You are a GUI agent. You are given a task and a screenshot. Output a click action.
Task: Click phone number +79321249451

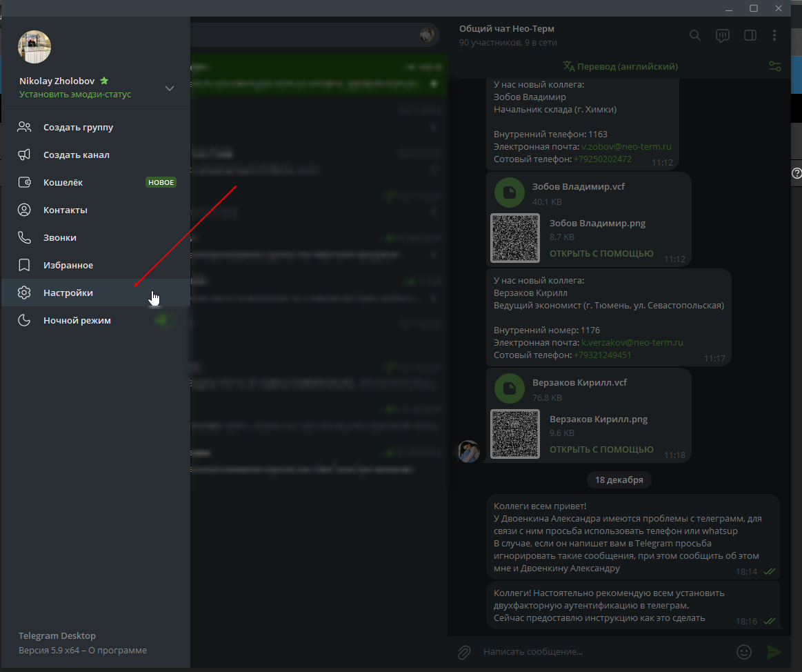602,355
